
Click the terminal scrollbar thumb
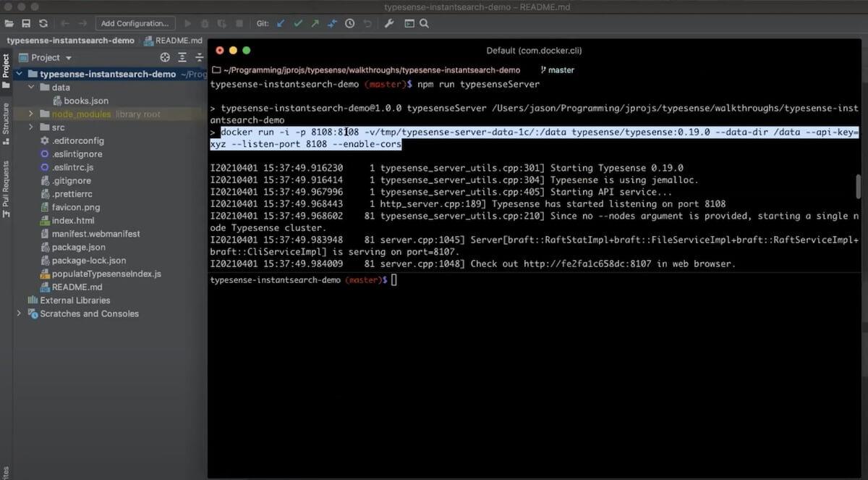pos(859,186)
